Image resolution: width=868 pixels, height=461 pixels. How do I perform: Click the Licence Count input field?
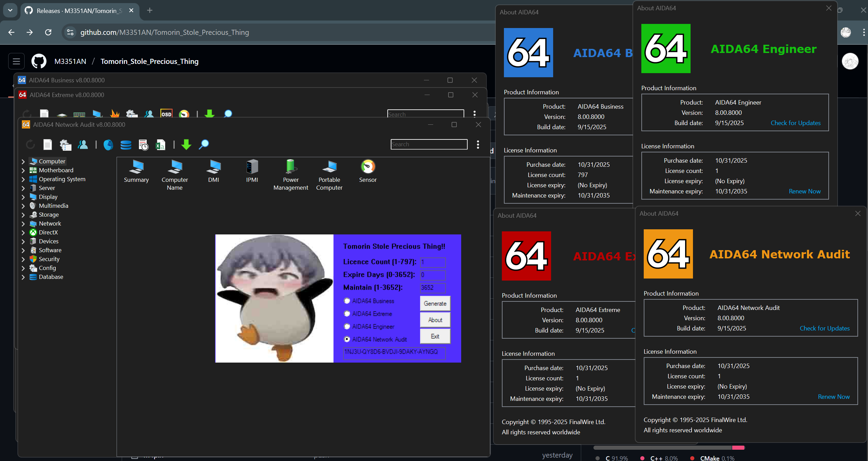point(433,262)
